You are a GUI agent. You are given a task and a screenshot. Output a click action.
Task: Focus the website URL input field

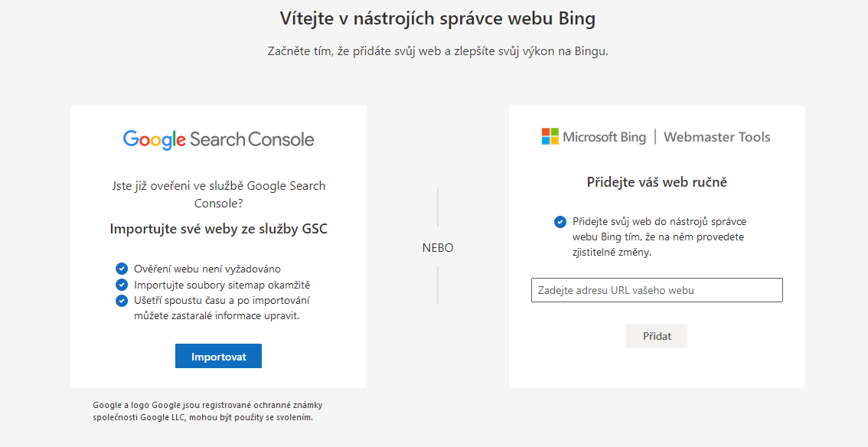pos(657,290)
